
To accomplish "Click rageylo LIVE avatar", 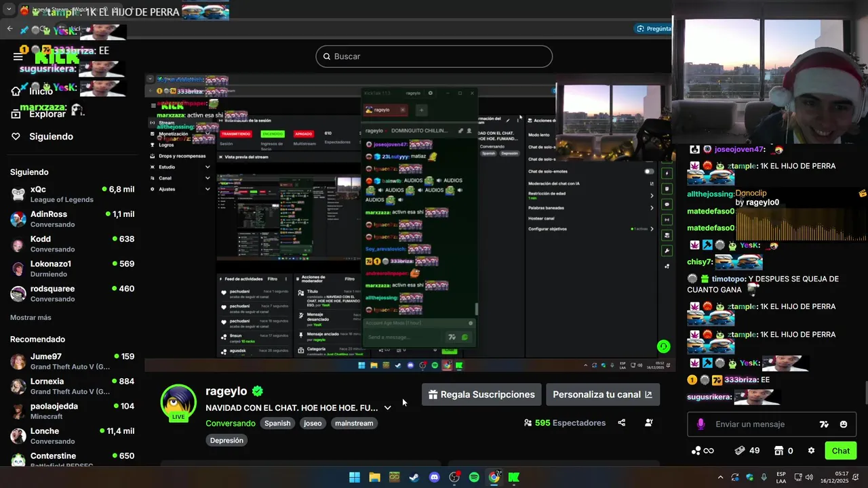I will click(x=178, y=403).
